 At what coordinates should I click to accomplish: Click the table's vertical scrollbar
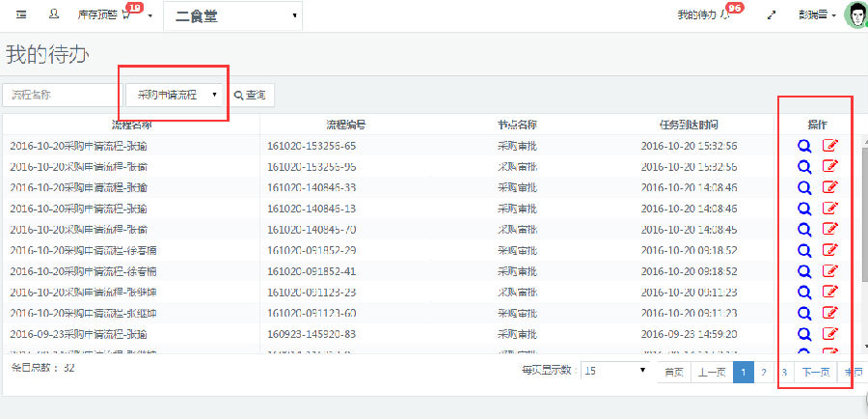(863, 241)
